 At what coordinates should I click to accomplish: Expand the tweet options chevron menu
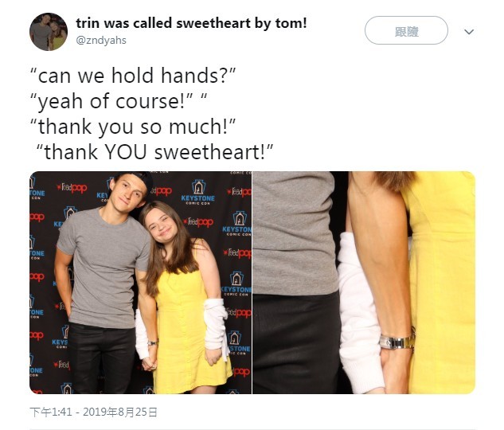click(x=469, y=32)
